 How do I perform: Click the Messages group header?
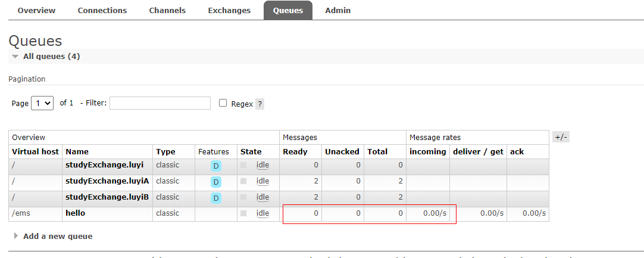[x=300, y=138]
